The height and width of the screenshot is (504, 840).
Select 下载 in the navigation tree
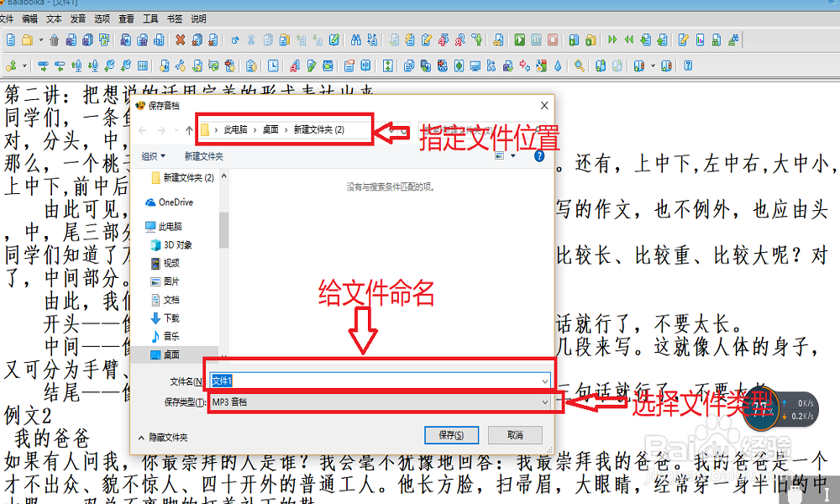pos(165,318)
